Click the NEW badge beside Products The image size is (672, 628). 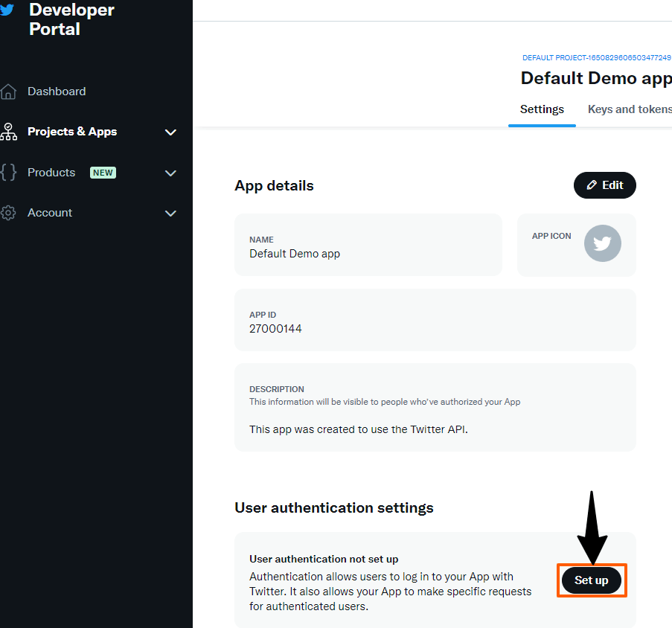(x=103, y=173)
